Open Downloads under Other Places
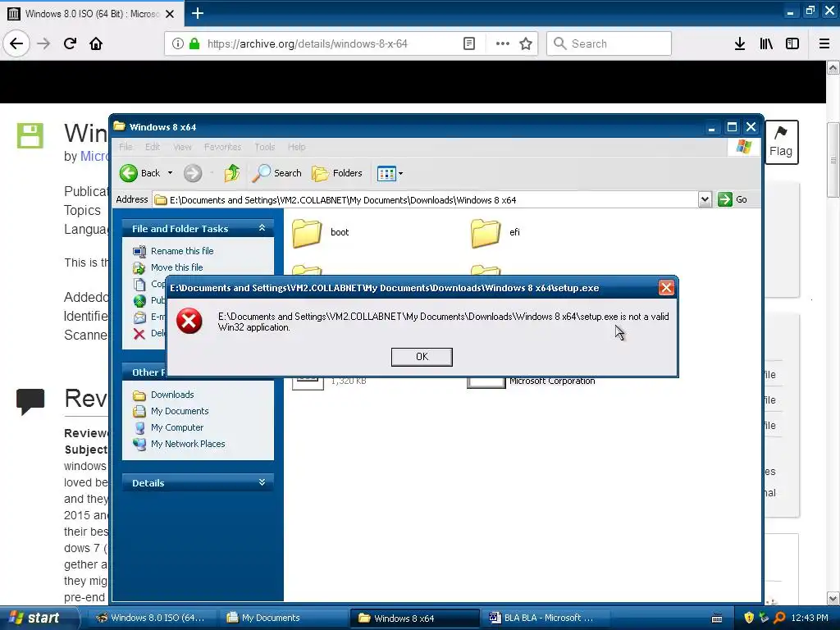Image resolution: width=840 pixels, height=630 pixels. [172, 395]
